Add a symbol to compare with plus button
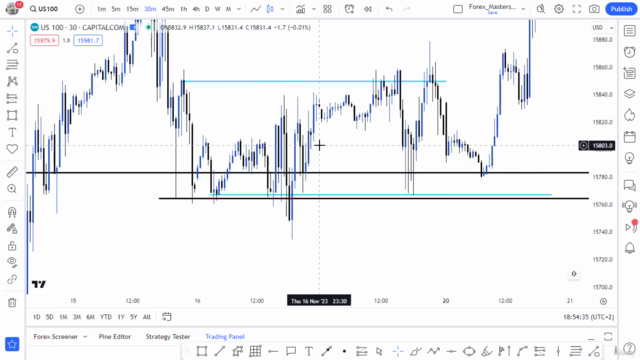 80,9
